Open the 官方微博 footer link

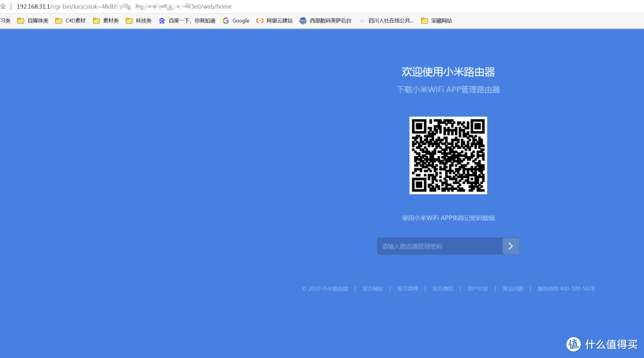tap(408, 289)
